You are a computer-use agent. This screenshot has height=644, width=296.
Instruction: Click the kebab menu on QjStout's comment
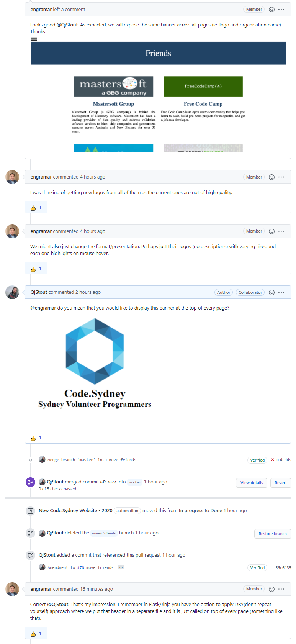[282, 292]
